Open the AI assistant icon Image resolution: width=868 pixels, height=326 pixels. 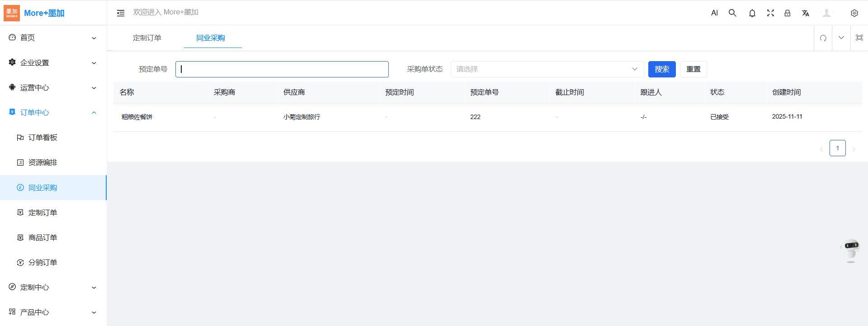pyautogui.click(x=714, y=13)
